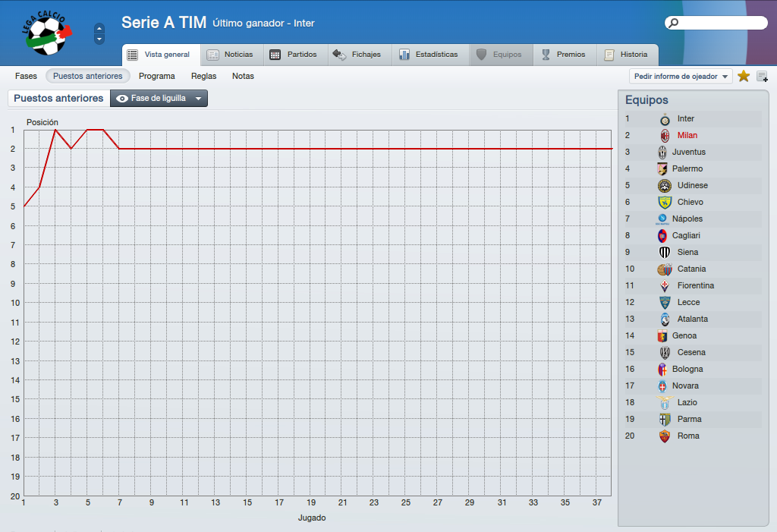Select Juventus team name in list
Screen dimensions: 777x532
coord(689,153)
